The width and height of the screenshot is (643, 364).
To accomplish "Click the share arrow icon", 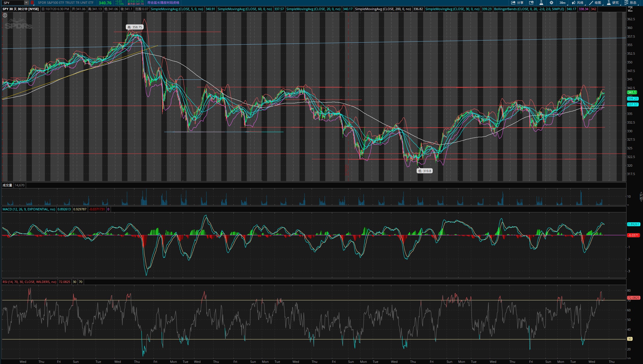I will click(514, 3).
